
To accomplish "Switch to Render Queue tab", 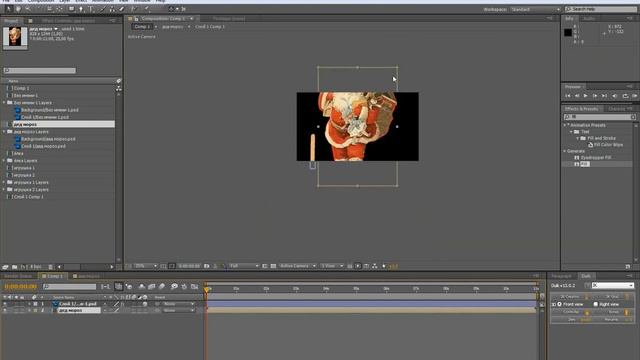I will point(18,276).
